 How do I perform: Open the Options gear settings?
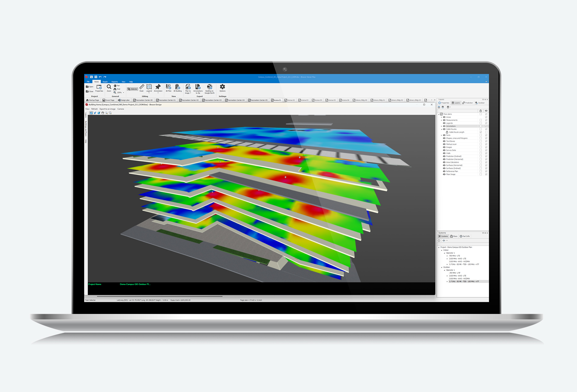pyautogui.click(x=222, y=88)
